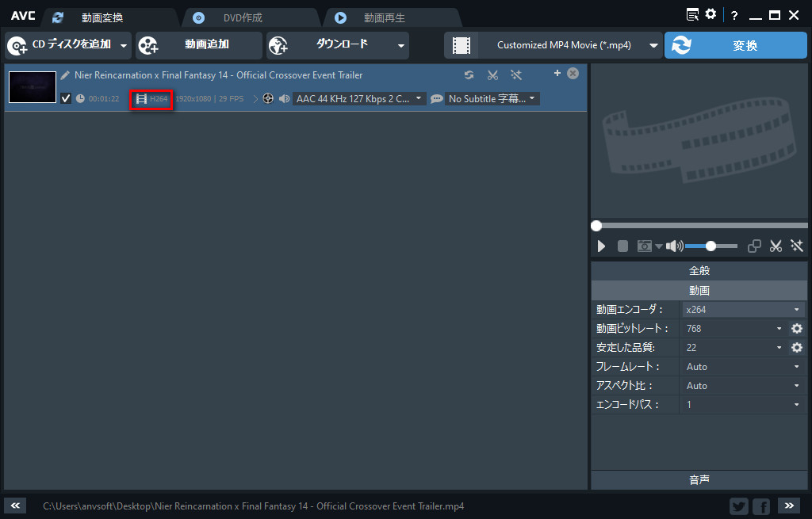Click the H264 codec film icon
812x519 pixels.
pyautogui.click(x=141, y=98)
